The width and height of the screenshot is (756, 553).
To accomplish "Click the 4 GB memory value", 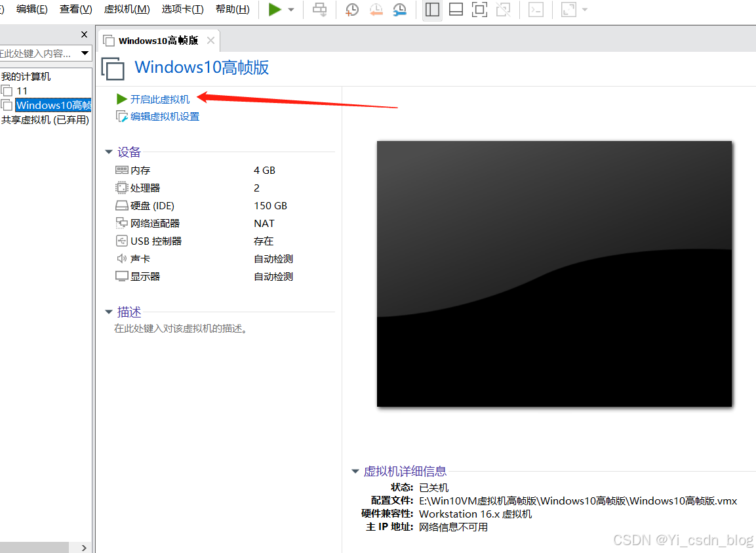I will click(265, 171).
